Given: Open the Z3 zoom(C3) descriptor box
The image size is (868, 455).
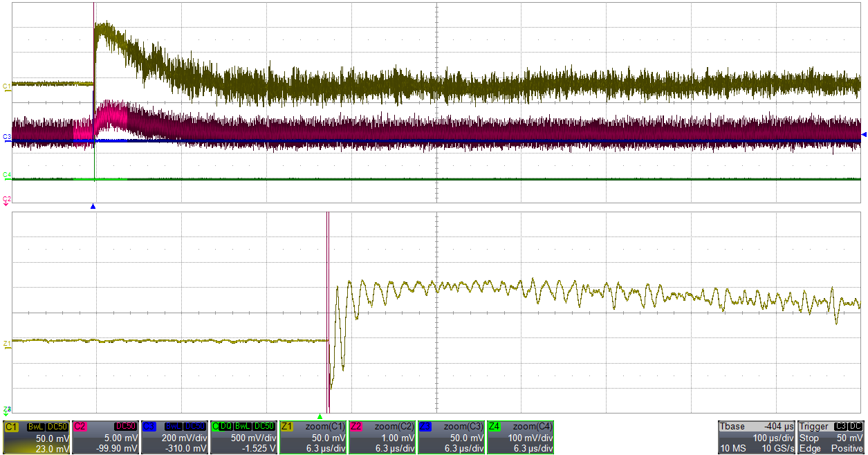Looking at the screenshot, I should [451, 437].
